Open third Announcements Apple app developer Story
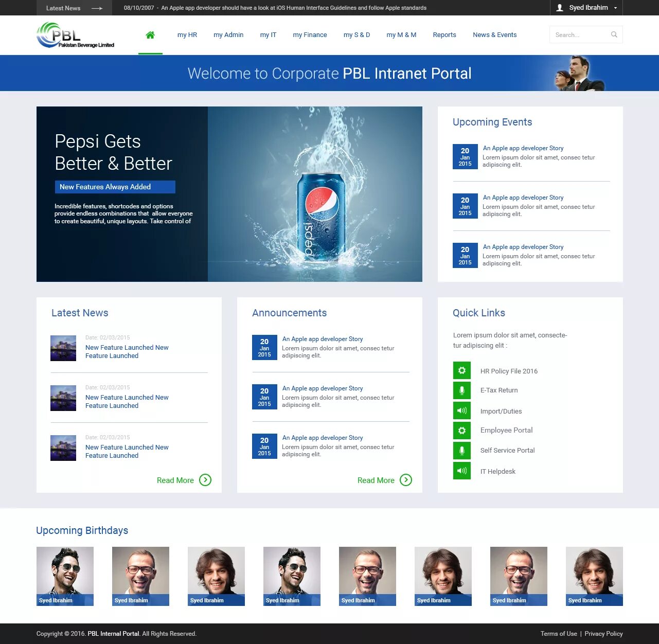Screen dimensions: 659x644 tap(323, 438)
